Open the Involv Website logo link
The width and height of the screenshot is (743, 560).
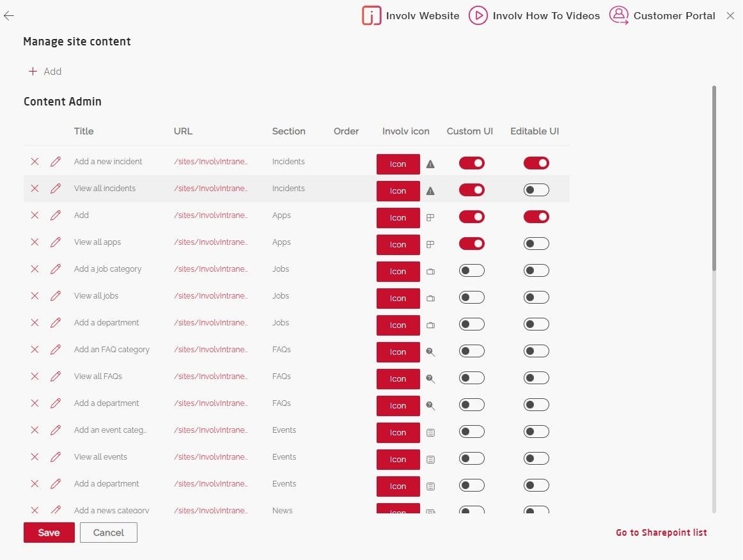coord(371,16)
